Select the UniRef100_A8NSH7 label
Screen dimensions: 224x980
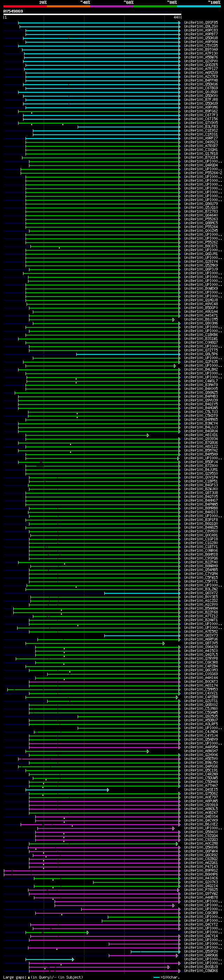click(x=201, y=751)
